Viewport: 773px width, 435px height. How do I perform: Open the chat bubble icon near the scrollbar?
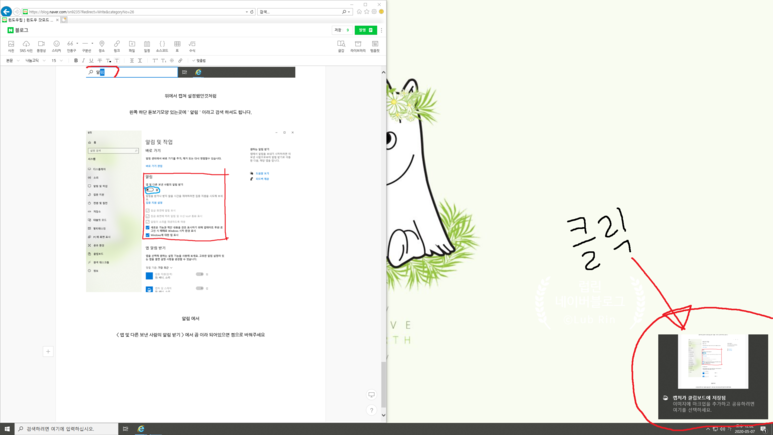[371, 395]
